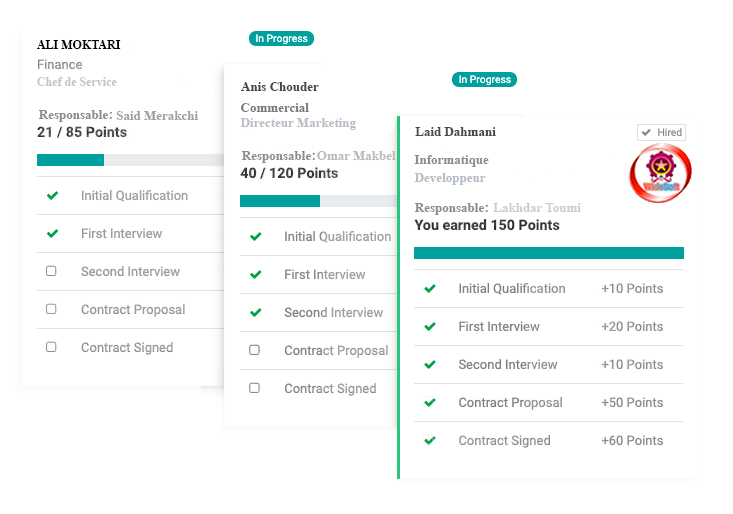Click the Hired checkmark badge
Screen dimensions: 733x514
click(661, 132)
